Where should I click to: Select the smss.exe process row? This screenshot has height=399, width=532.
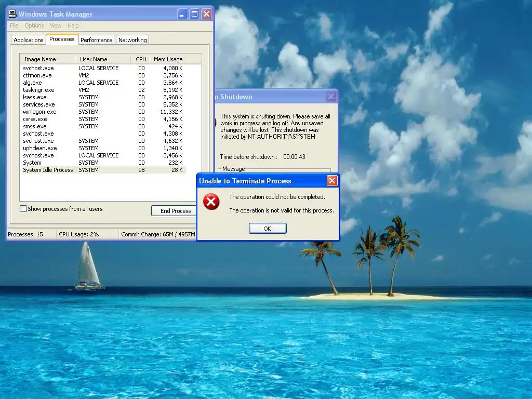pos(103,126)
